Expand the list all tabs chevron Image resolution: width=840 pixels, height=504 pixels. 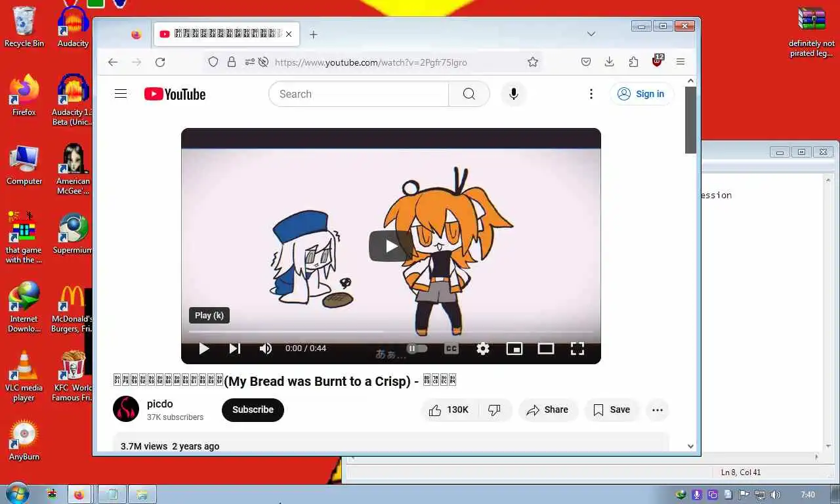(x=591, y=34)
